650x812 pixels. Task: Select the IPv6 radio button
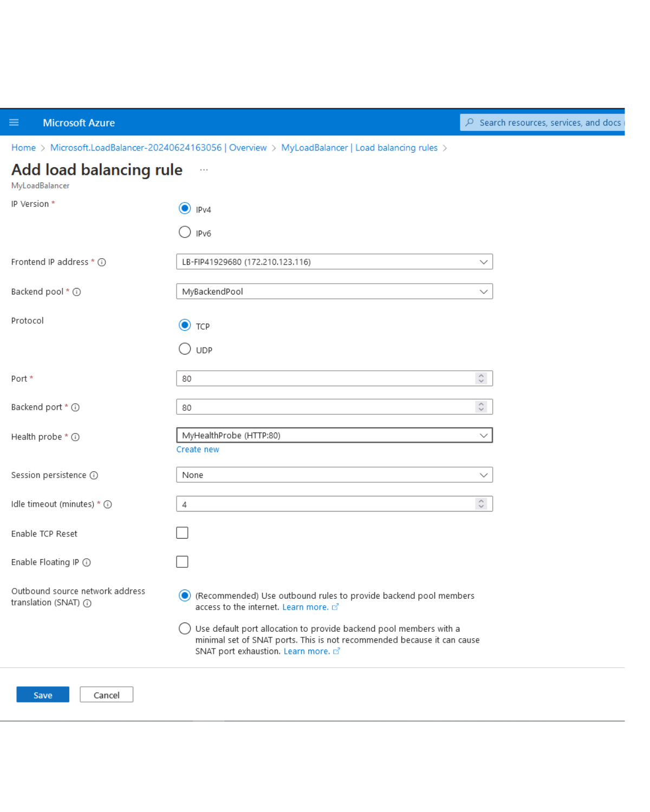click(x=185, y=232)
